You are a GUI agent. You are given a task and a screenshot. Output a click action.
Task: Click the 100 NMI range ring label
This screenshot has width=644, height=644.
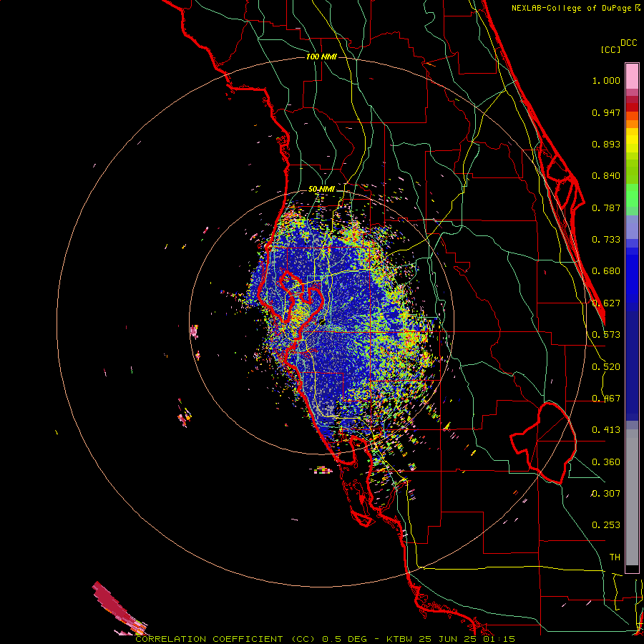[321, 57]
